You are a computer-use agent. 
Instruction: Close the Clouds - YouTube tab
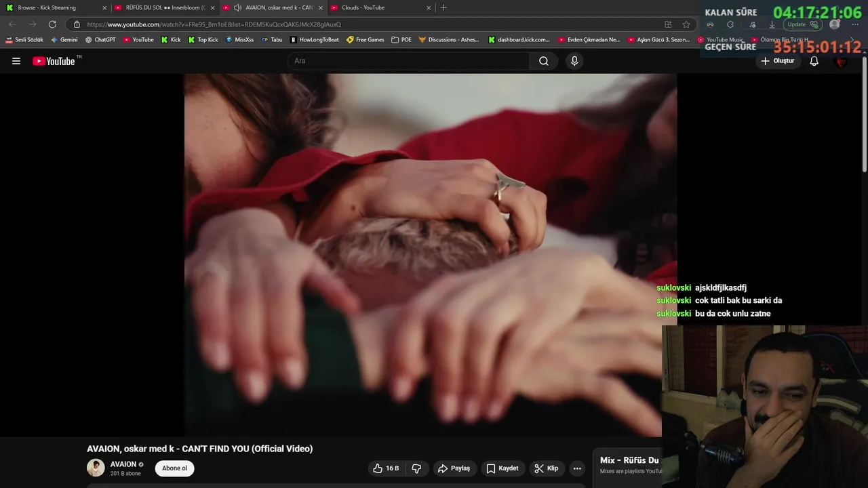point(429,7)
